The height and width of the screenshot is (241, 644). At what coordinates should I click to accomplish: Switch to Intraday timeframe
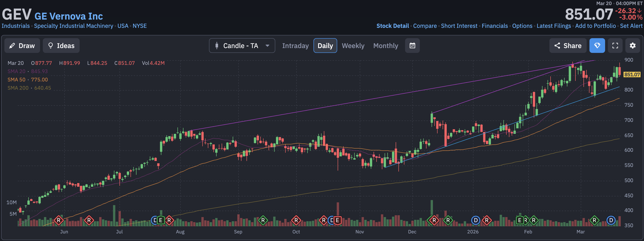pos(295,46)
